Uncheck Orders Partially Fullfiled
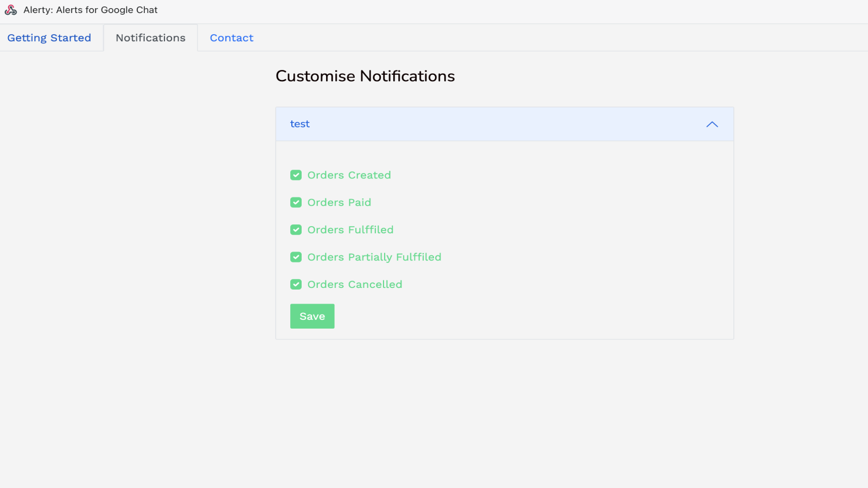 point(296,257)
